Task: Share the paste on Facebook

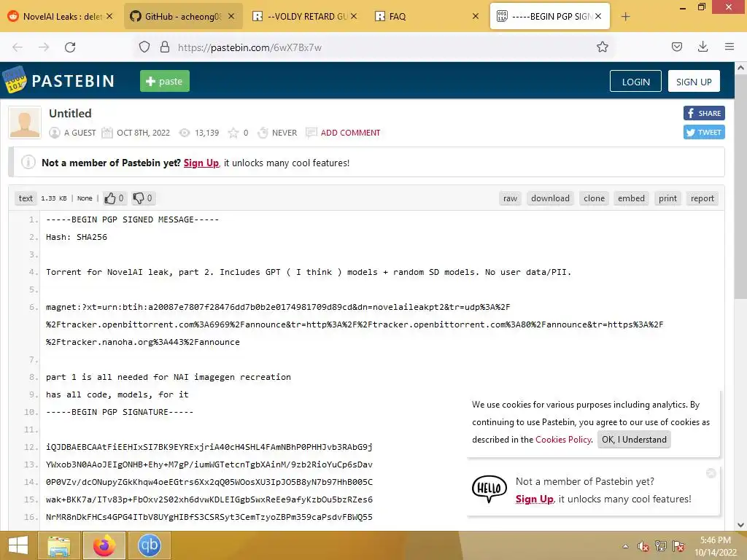Action: pyautogui.click(x=704, y=113)
